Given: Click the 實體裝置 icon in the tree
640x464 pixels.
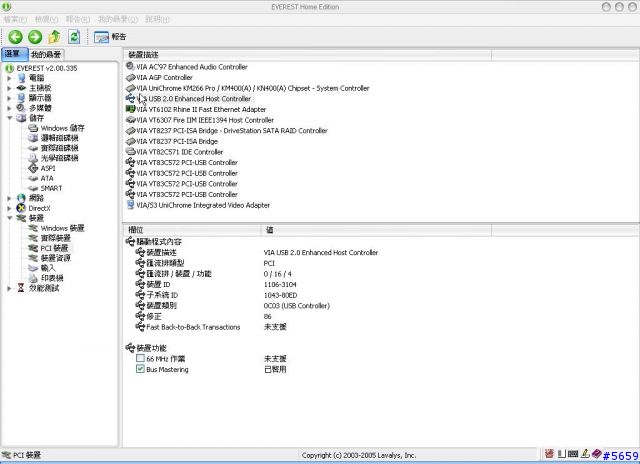Looking at the screenshot, I should pos(33,238).
